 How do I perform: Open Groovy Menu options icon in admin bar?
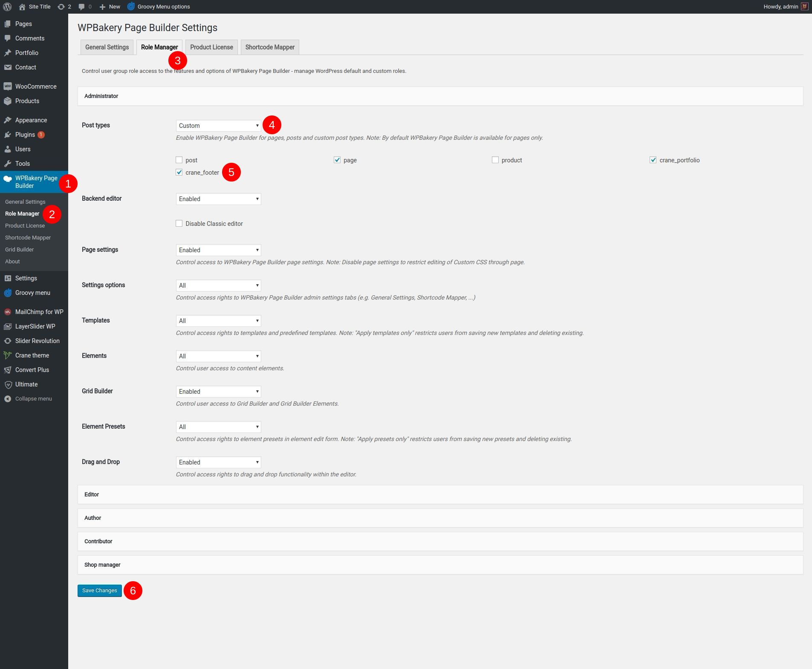coord(131,6)
